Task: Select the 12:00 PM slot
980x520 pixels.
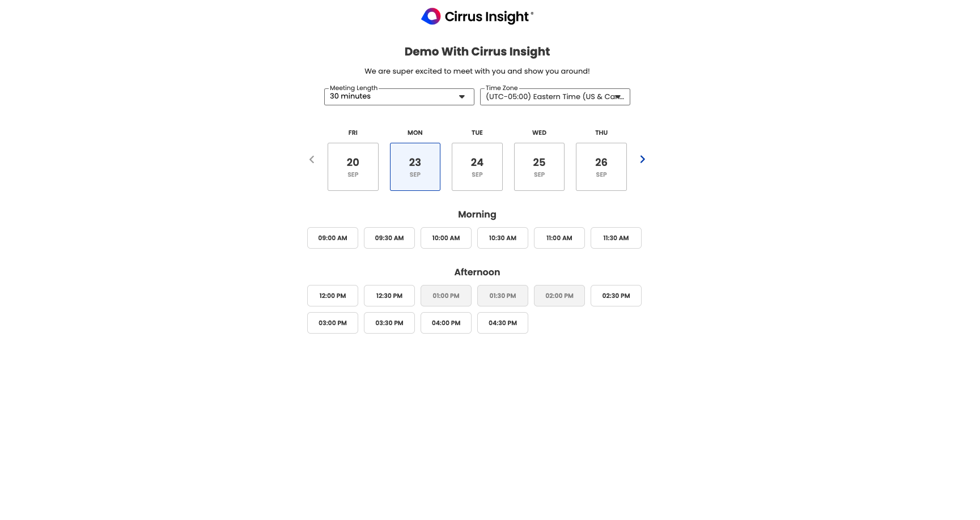Action: (333, 296)
